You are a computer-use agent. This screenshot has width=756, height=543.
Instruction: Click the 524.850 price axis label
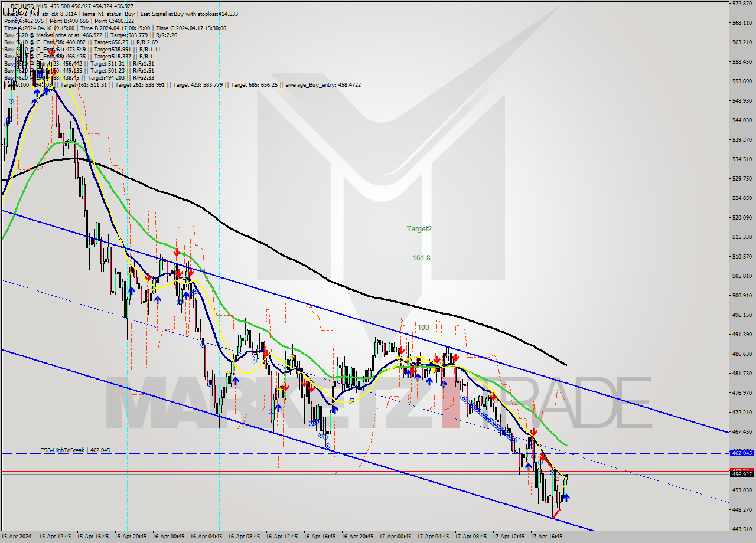pyautogui.click(x=742, y=198)
